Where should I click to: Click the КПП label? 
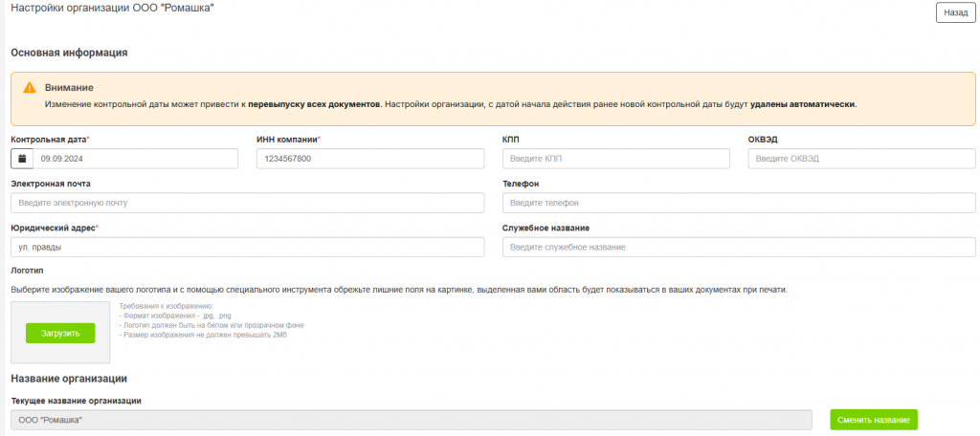(x=511, y=140)
